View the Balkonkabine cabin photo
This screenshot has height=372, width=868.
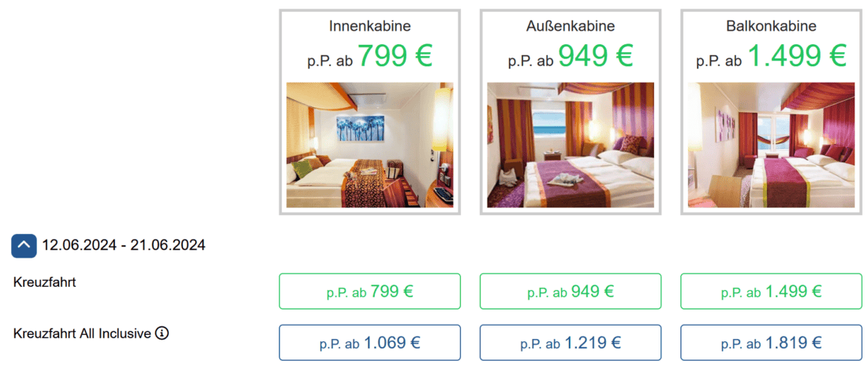pos(771,145)
